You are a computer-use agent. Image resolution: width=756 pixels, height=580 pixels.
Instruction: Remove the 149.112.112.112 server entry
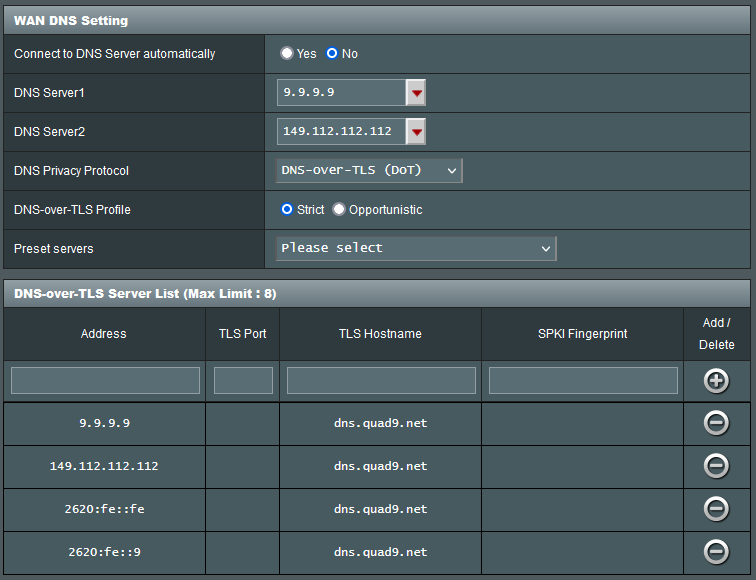[716, 466]
